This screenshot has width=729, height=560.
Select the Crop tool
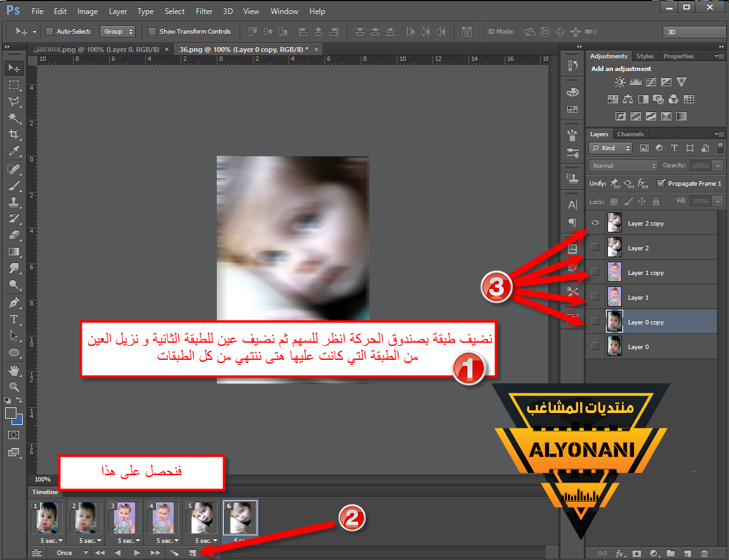[x=14, y=134]
